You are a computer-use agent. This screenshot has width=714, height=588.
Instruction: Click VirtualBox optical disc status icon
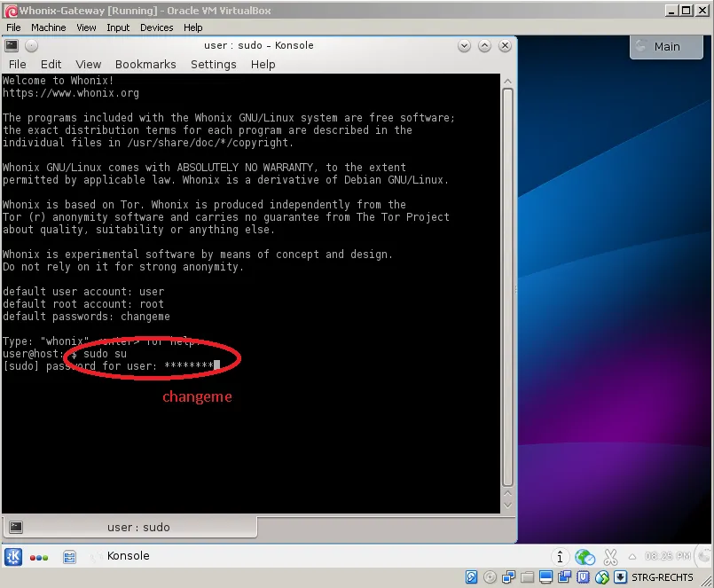coord(490,577)
